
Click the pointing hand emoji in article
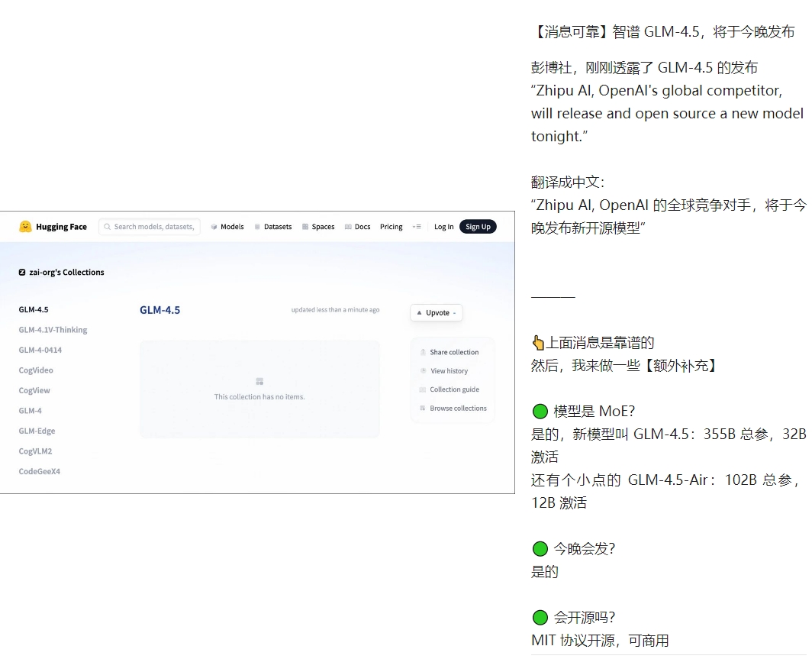tap(538, 342)
